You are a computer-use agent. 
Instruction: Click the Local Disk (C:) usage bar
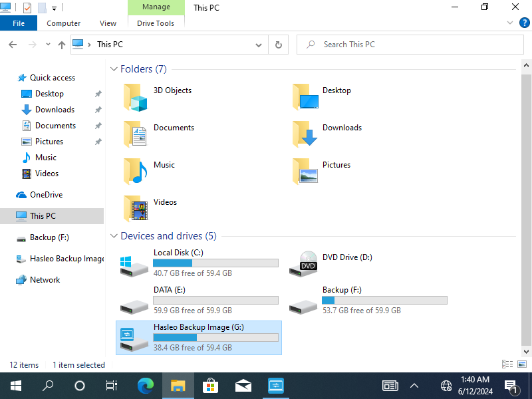[x=215, y=263]
